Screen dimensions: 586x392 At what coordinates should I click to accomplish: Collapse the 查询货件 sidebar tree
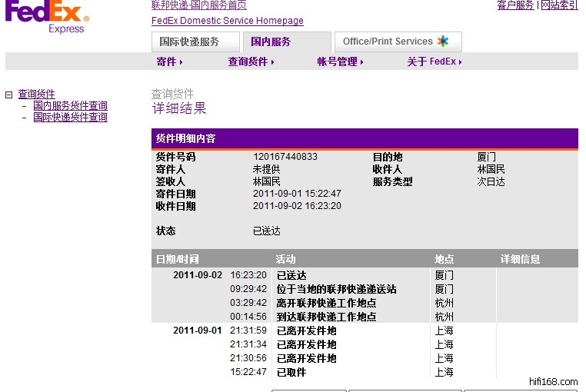pos(9,95)
